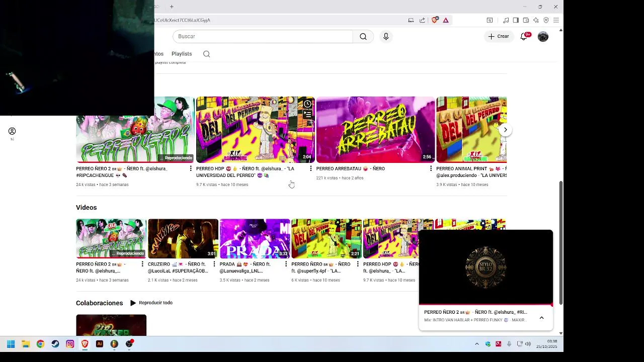Screen dimensions: 644x362
Task: Click the PRADA video title text
Action: (x=245, y=267)
